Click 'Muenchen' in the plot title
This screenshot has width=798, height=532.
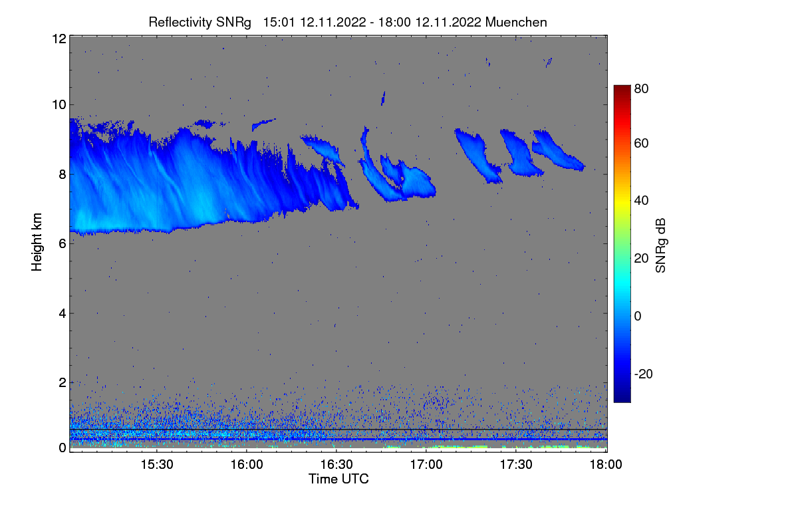pyautogui.click(x=517, y=22)
